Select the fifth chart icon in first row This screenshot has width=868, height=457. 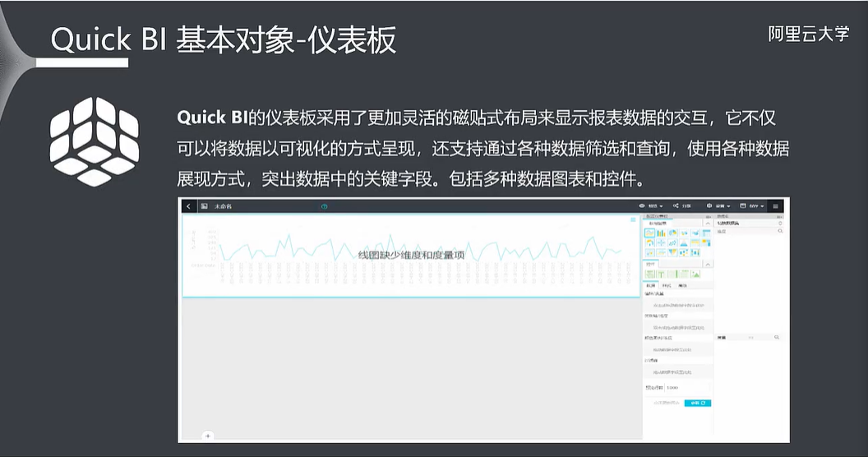[x=695, y=233]
